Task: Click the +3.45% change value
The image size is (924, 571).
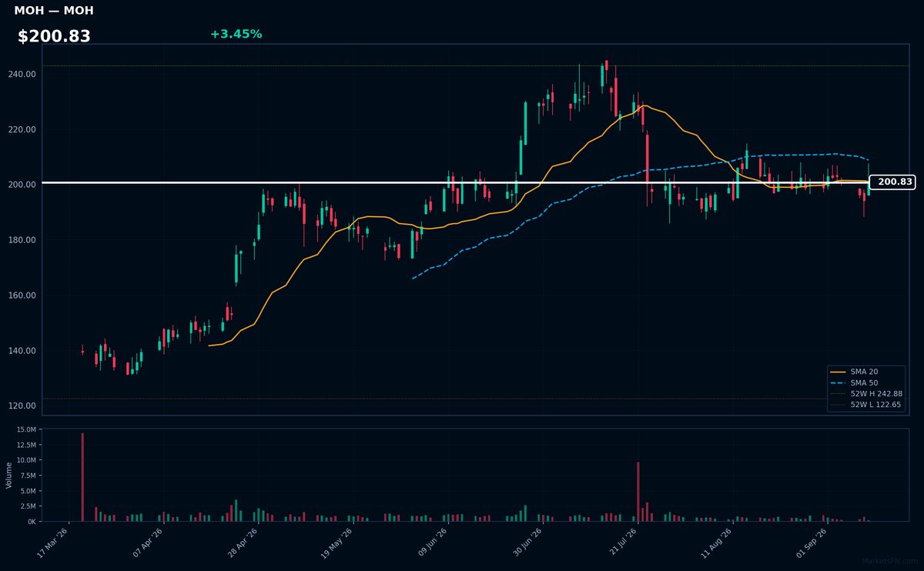Action: pos(236,34)
